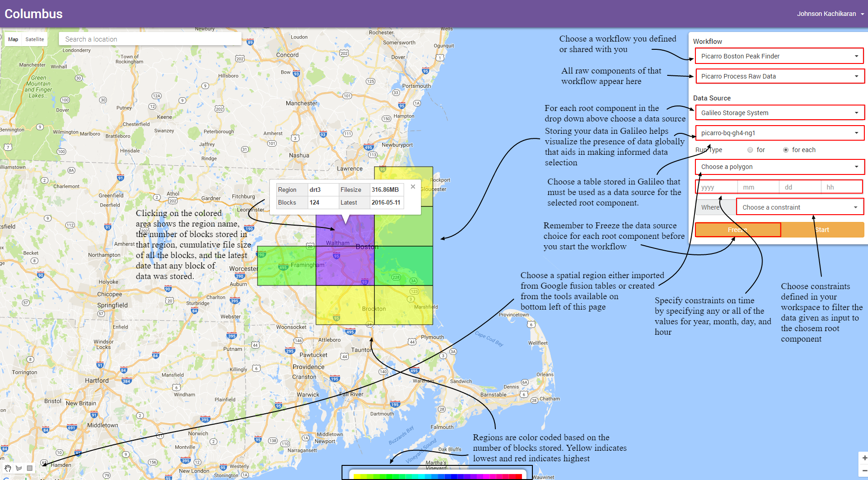Click the region value 'drt3'
The image size is (868, 480).
coord(315,190)
